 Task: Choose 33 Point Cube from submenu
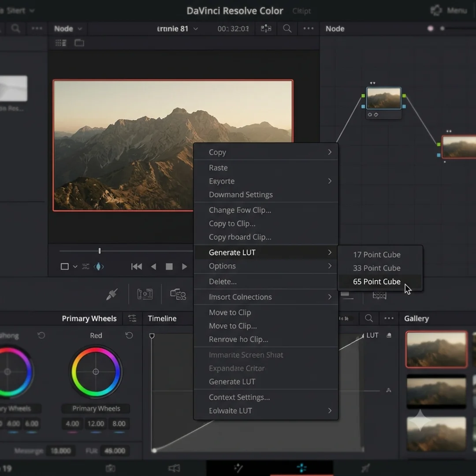tap(376, 268)
